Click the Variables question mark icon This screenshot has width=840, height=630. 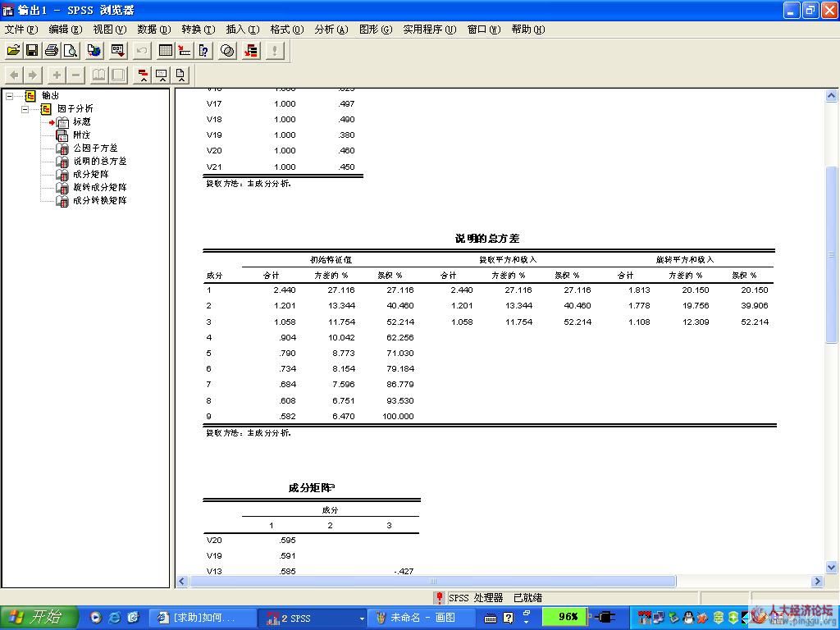coord(204,50)
